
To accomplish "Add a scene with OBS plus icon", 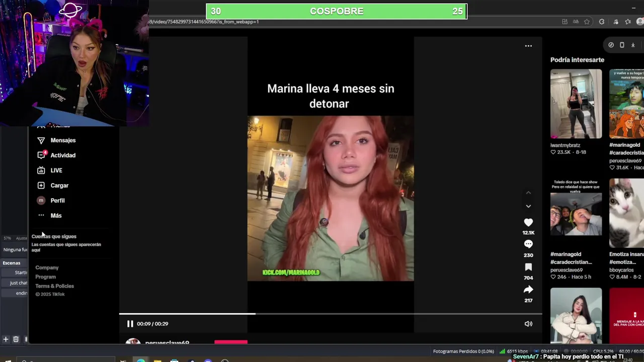I will coord(6,339).
